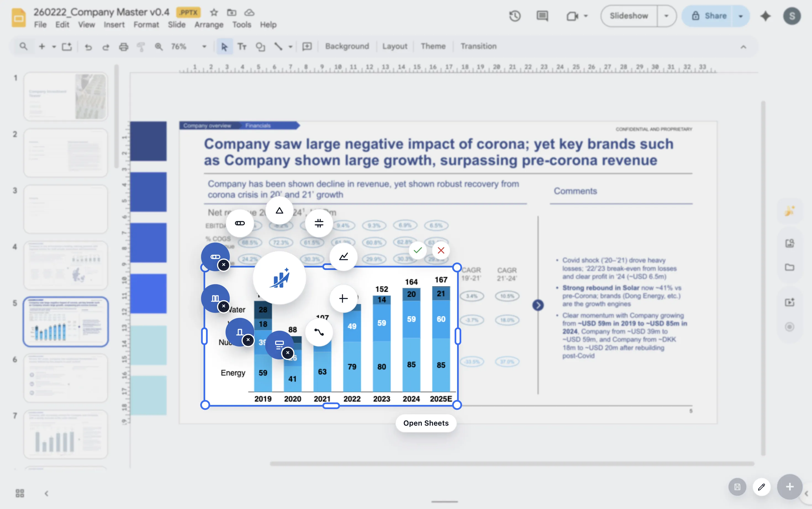Open the zoom level 76% dropdown
812x509 pixels.
(204, 46)
